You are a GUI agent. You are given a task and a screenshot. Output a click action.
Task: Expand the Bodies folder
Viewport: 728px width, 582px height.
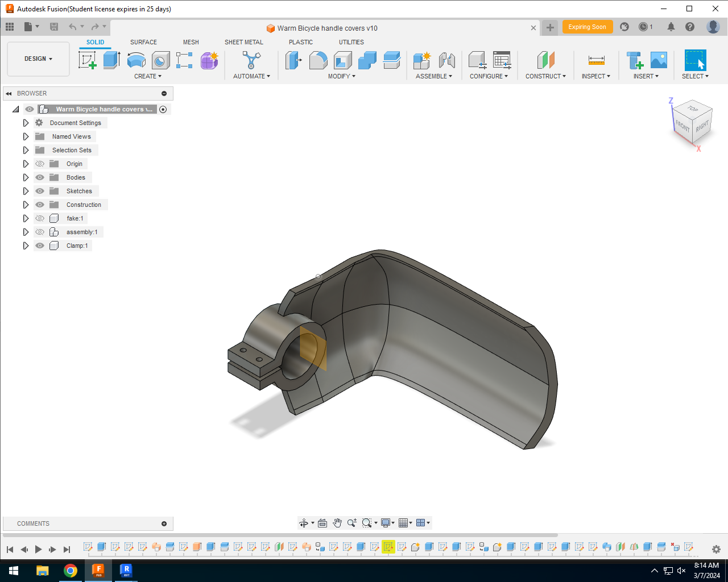point(26,177)
